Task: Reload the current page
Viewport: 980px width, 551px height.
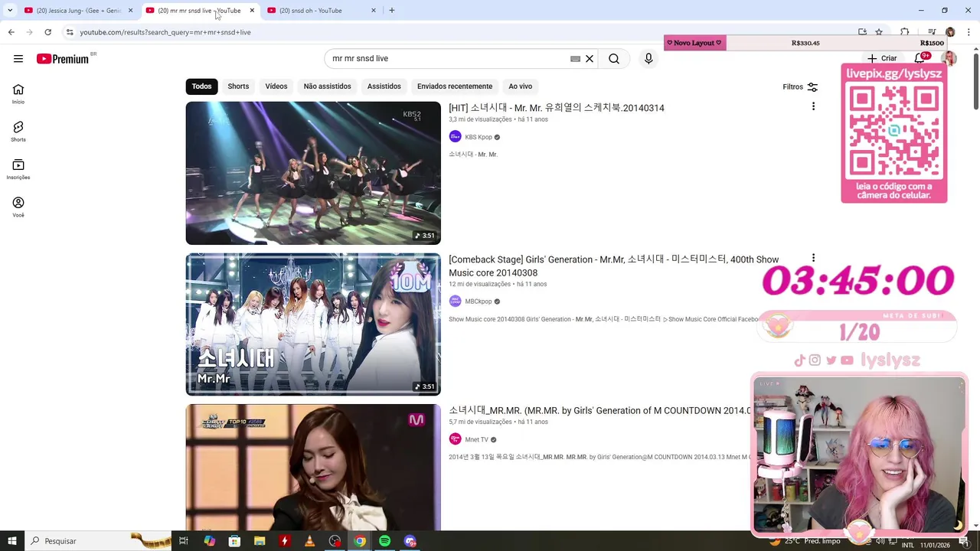Action: coord(47,32)
